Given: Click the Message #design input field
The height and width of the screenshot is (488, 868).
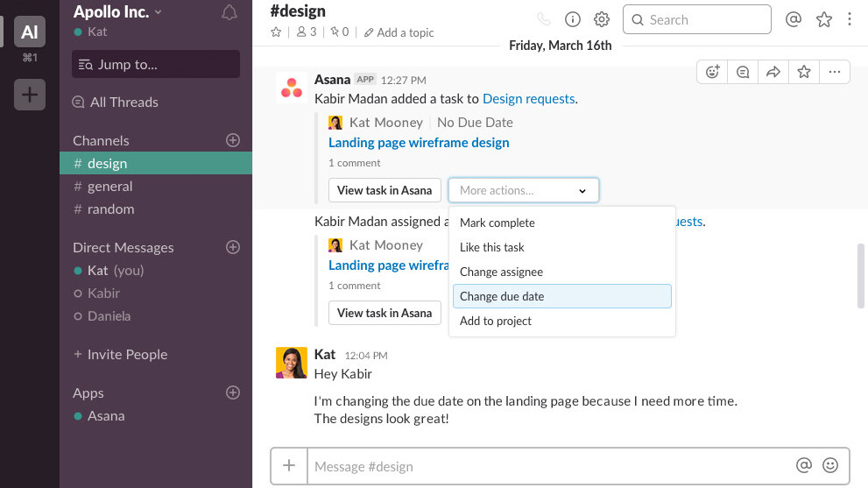Looking at the screenshot, I should click(547, 466).
